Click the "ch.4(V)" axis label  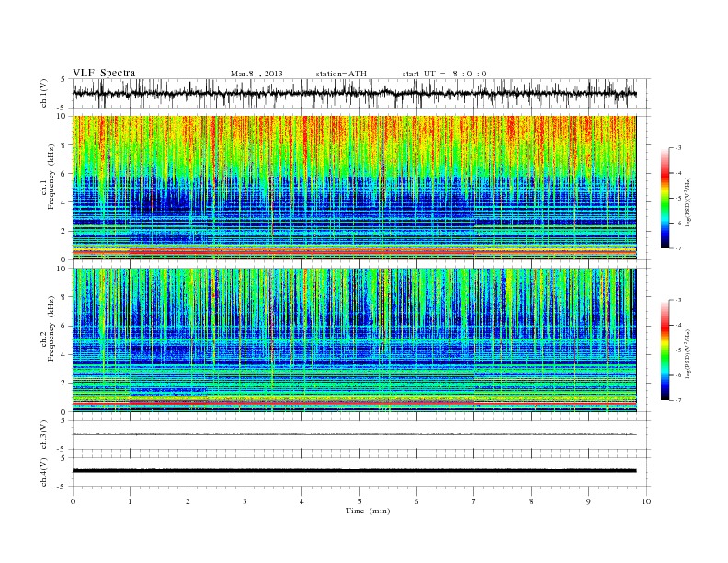point(44,473)
